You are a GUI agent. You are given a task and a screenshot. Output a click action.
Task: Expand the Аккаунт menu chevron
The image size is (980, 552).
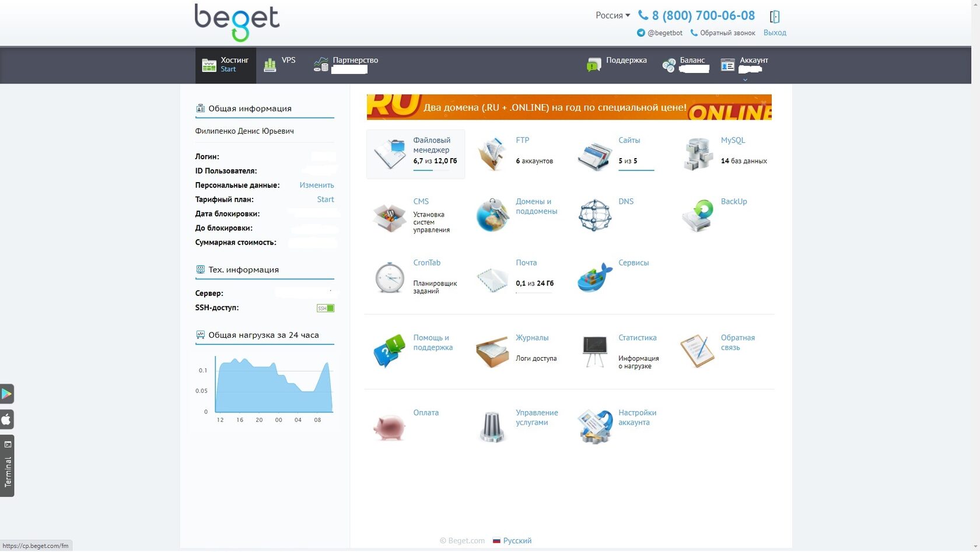[x=745, y=80]
